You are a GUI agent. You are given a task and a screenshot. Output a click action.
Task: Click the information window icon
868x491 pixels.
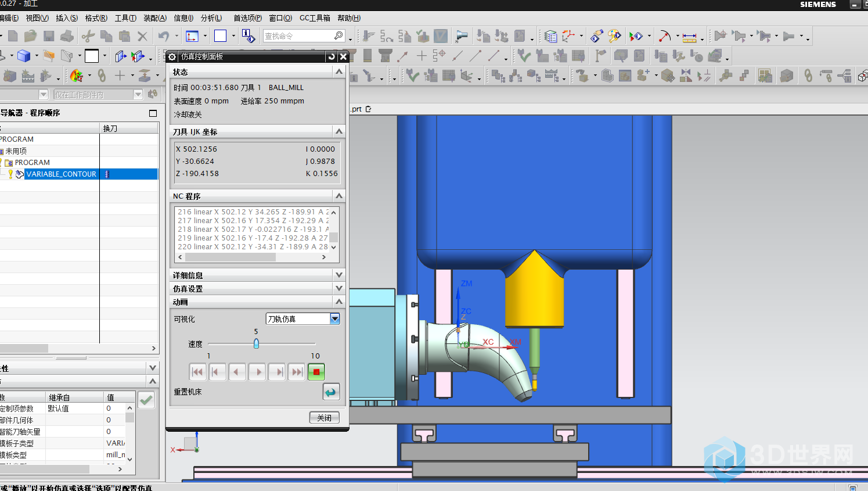point(248,36)
